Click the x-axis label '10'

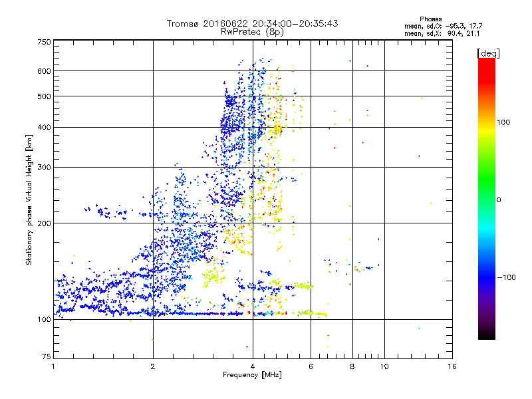384,366
